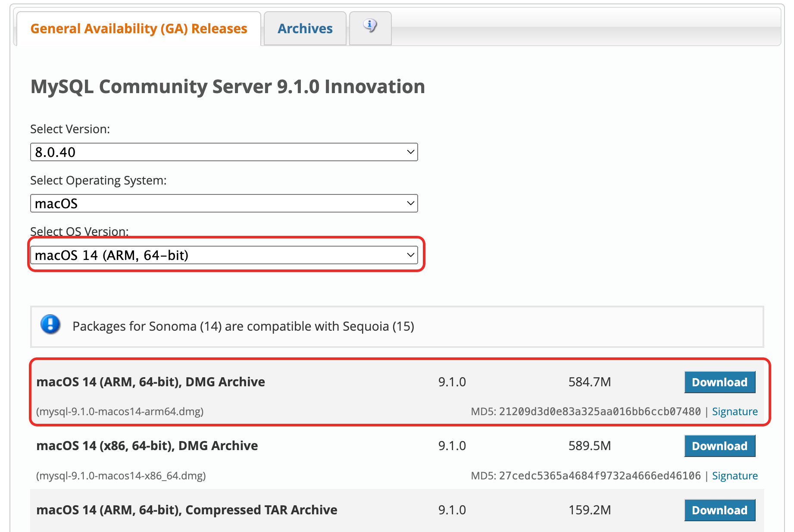Open the General Availability (GA) Releases tab
Screen dimensions: 794x532
point(138,28)
